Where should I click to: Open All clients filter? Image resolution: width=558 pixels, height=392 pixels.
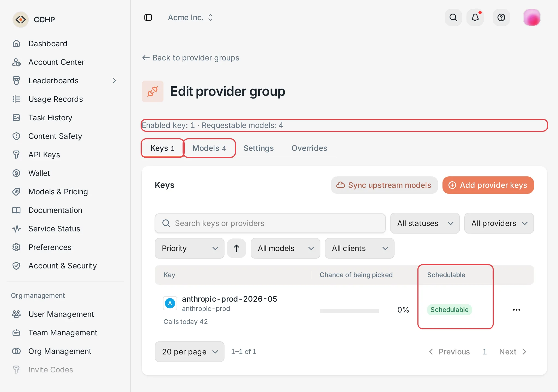[x=359, y=248]
